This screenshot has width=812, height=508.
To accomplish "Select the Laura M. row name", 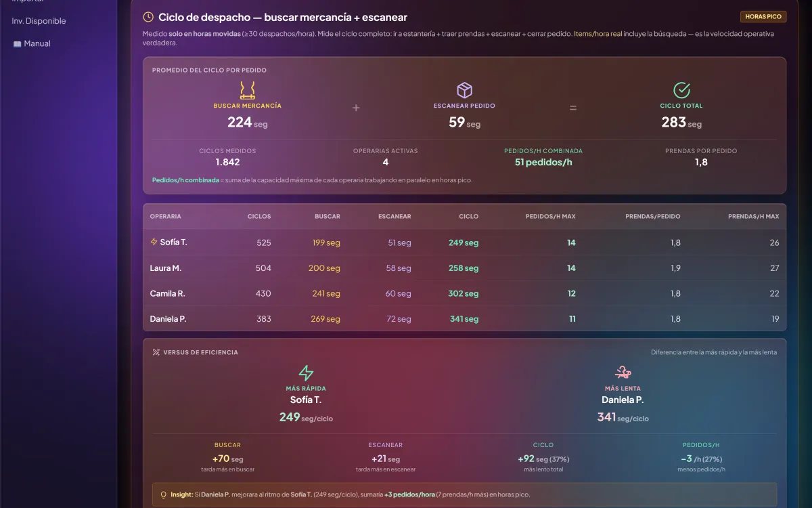I will click(x=166, y=268).
